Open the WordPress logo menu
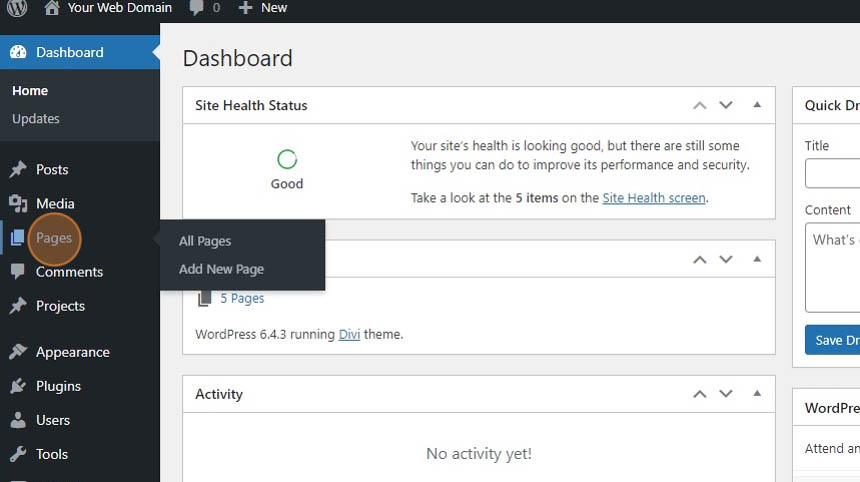860x482 pixels. point(16,8)
